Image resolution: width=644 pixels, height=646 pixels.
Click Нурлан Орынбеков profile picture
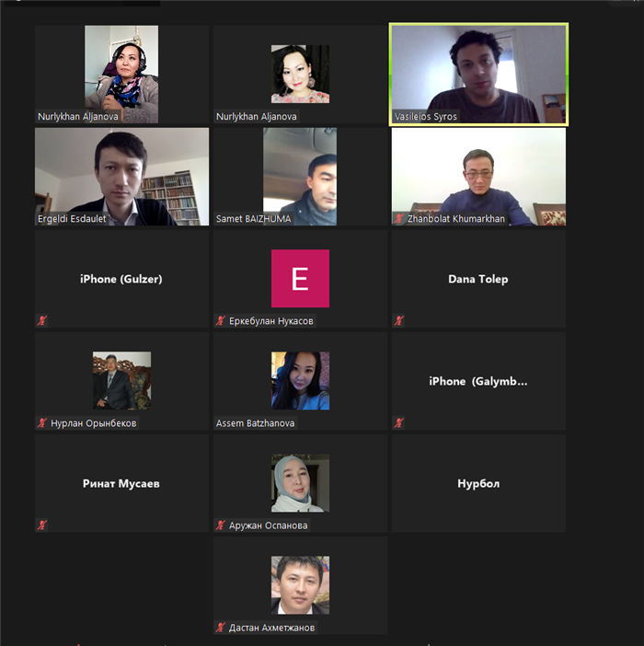(x=121, y=381)
